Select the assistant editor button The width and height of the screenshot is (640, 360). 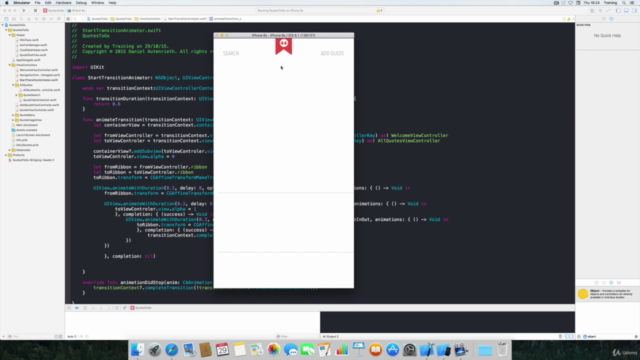click(x=600, y=11)
